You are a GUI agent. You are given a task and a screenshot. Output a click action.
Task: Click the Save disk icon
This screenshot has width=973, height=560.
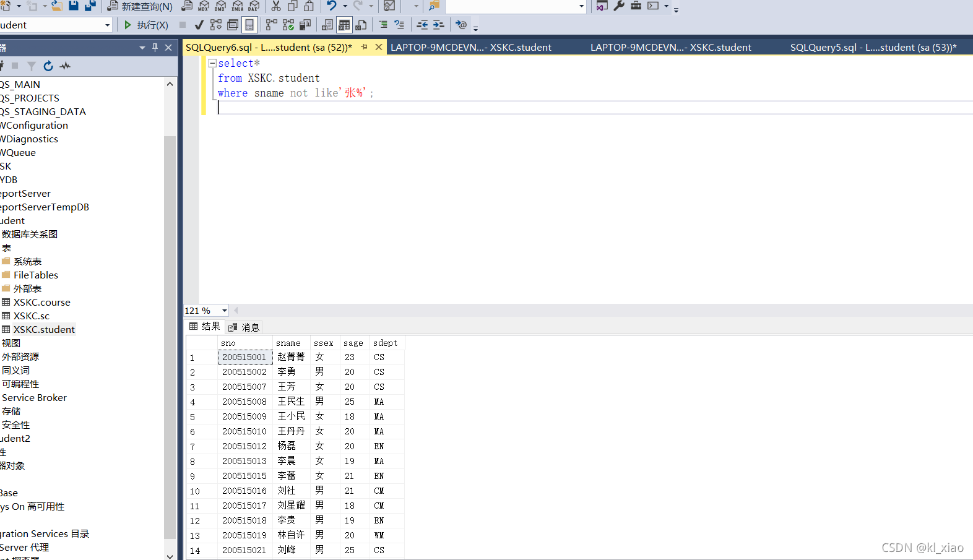click(x=74, y=6)
